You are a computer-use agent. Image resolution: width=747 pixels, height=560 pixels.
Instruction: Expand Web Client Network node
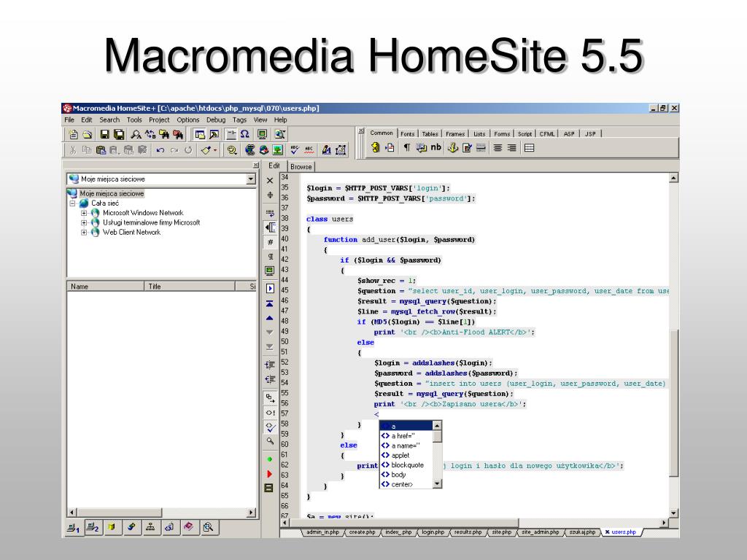[84, 233]
